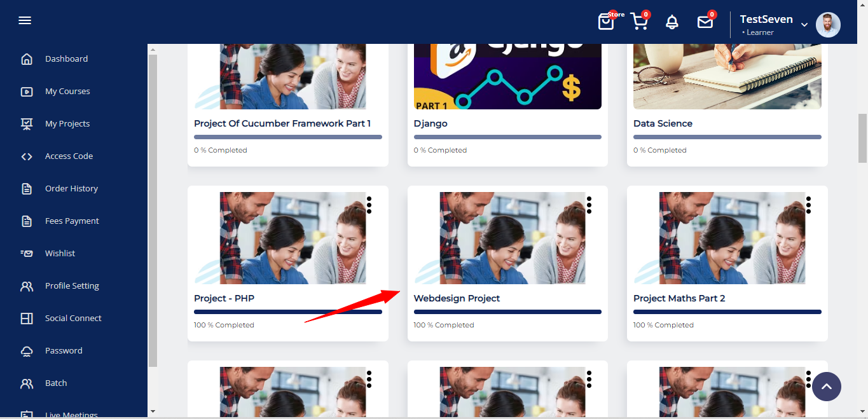Viewport: 868px width, 419px height.
Task: Expand the TestSeven user dropdown
Action: click(x=804, y=25)
